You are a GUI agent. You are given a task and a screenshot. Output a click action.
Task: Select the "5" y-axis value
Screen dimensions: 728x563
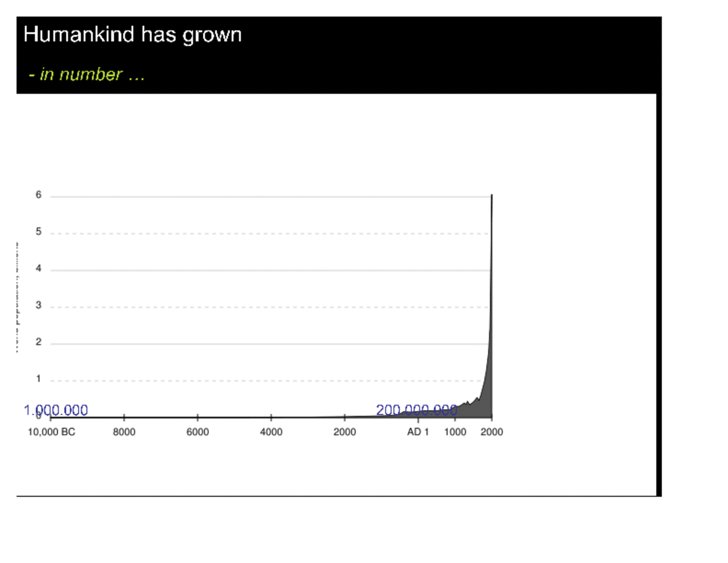(38, 231)
